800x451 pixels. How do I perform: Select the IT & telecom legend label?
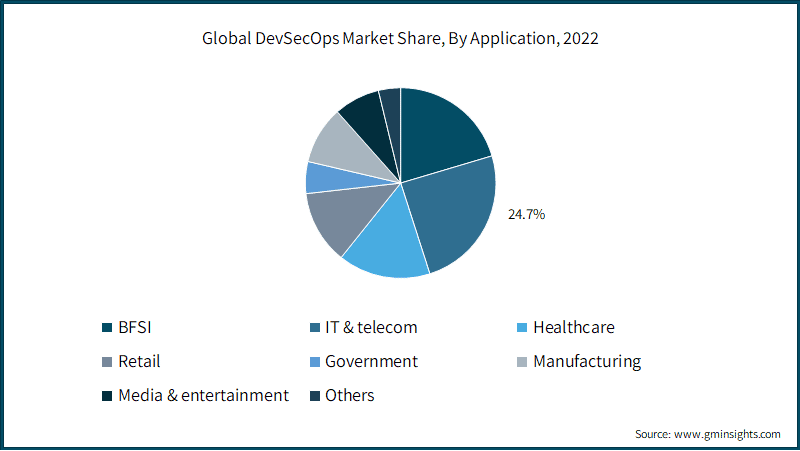[x=371, y=328]
